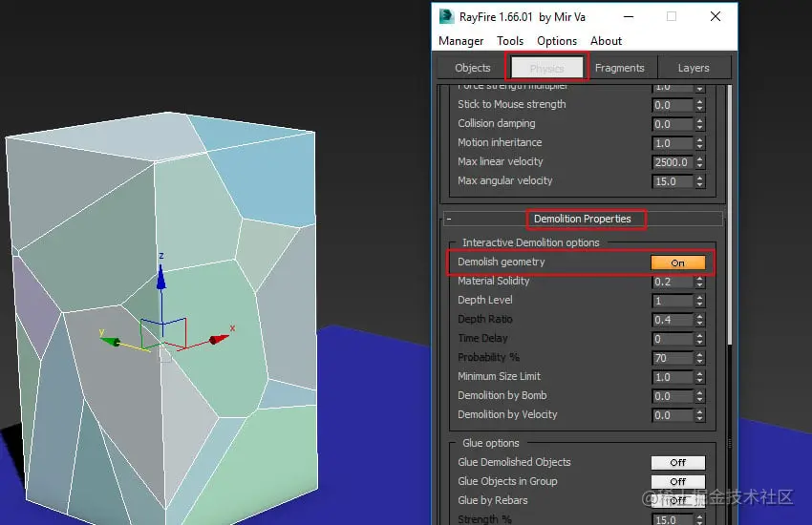
Task: Open the Options menu
Action: (557, 41)
